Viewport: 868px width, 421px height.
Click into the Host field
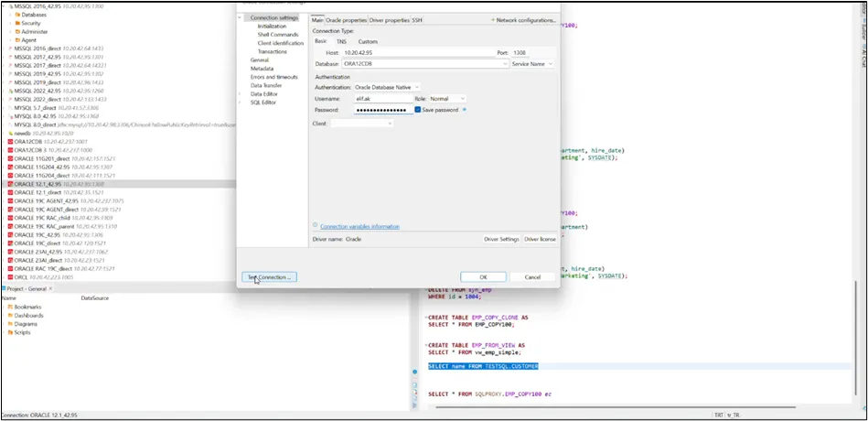pyautogui.click(x=417, y=53)
